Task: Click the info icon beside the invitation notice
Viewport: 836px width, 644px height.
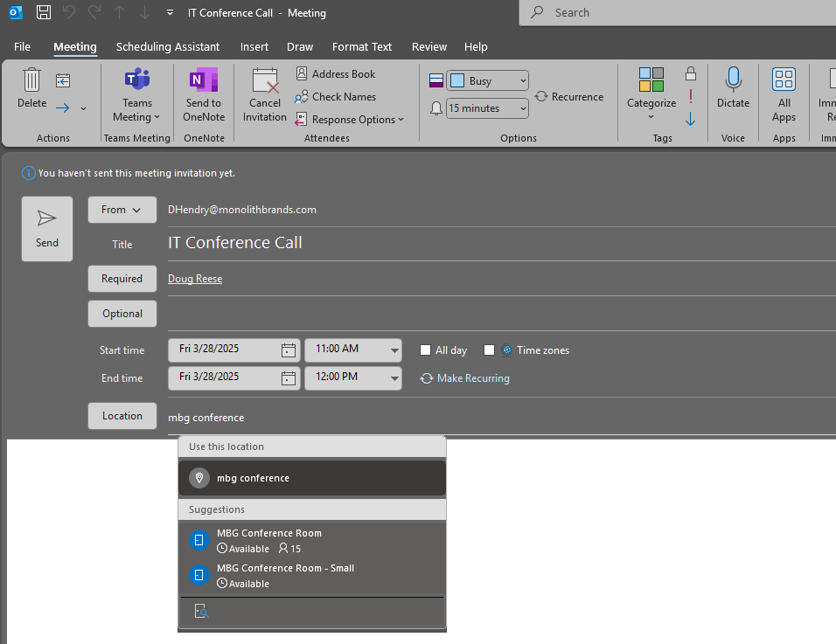Action: 28,173
